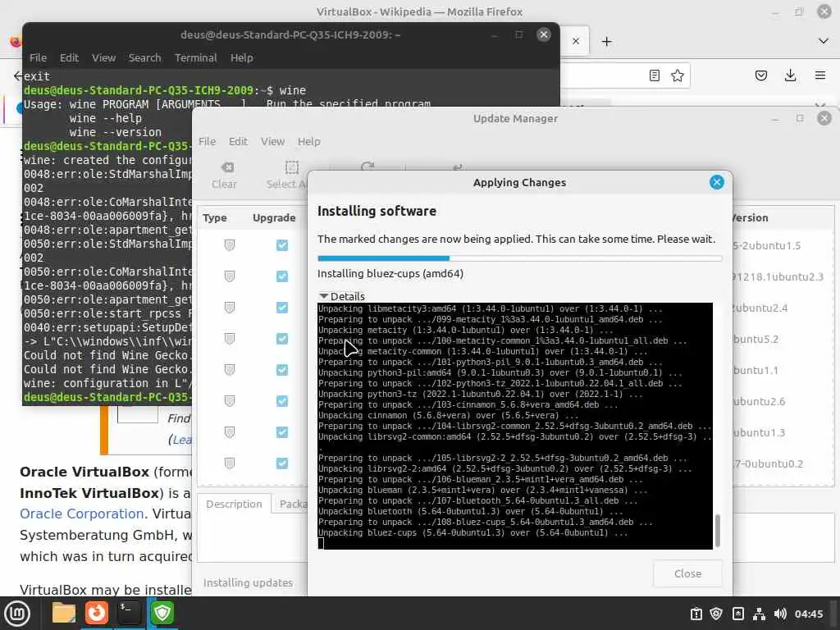Screen dimensions: 840x630
Task: Open Firefox's new tab with plus icon
Action: point(606,41)
